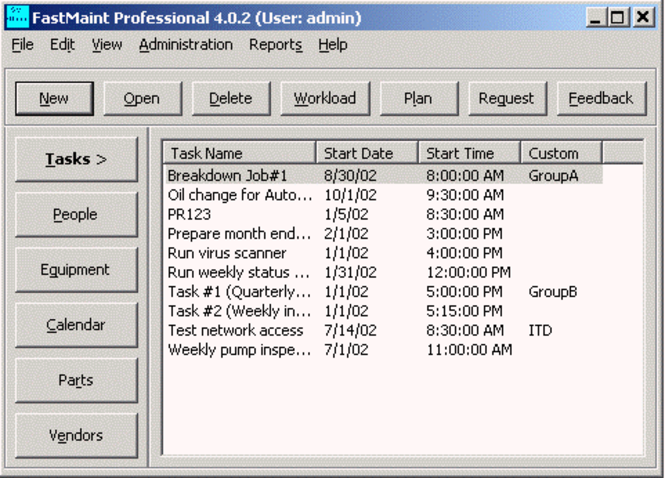Click the GroupB custom value
The image size is (665, 478).
point(553,292)
